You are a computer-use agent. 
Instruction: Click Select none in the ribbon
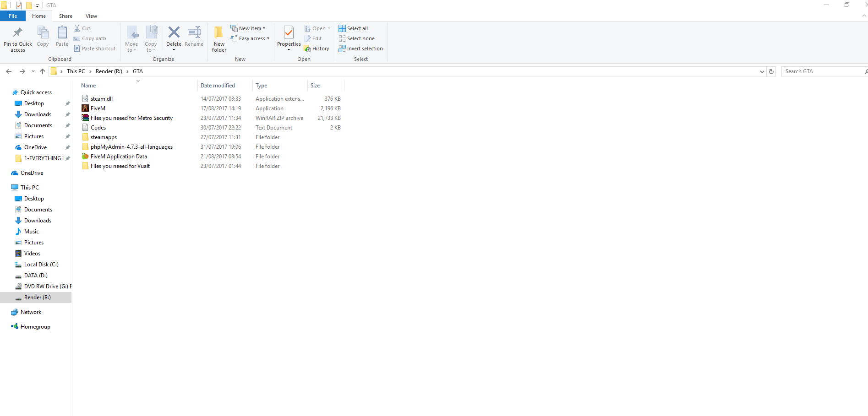tap(357, 38)
